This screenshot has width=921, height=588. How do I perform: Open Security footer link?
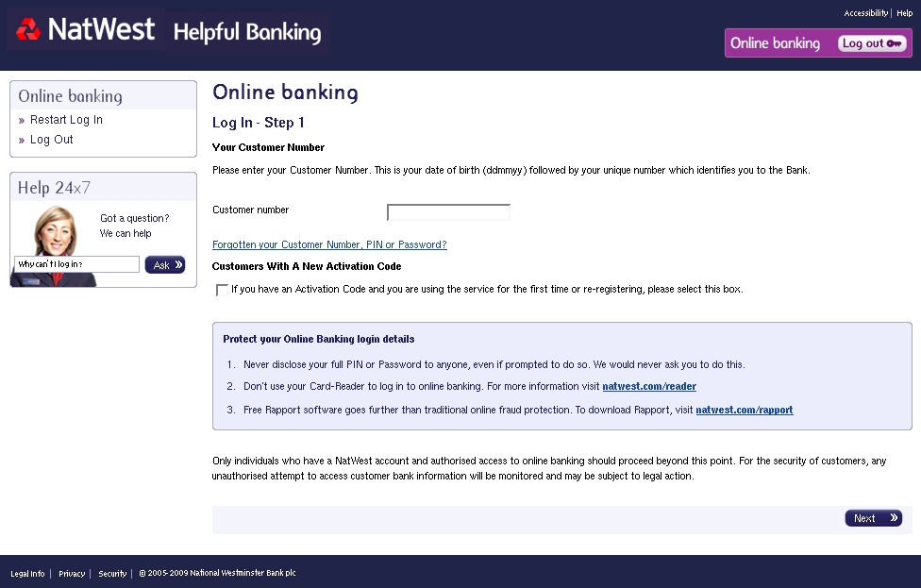tap(112, 574)
